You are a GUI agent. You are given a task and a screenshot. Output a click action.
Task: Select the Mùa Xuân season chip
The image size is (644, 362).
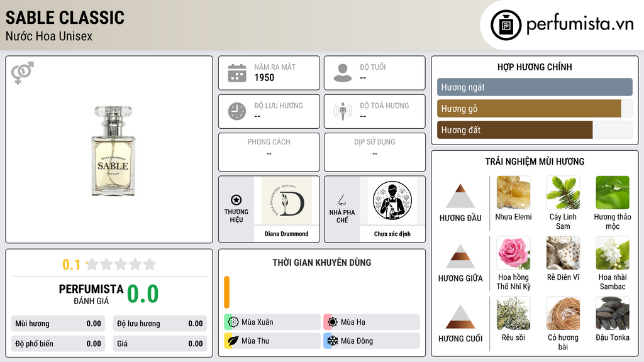272,322
